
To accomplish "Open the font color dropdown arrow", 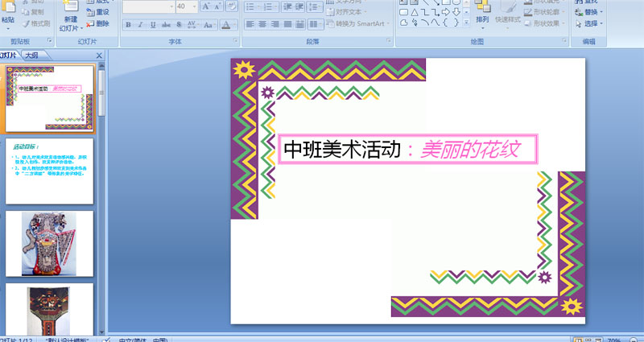I will (234, 25).
